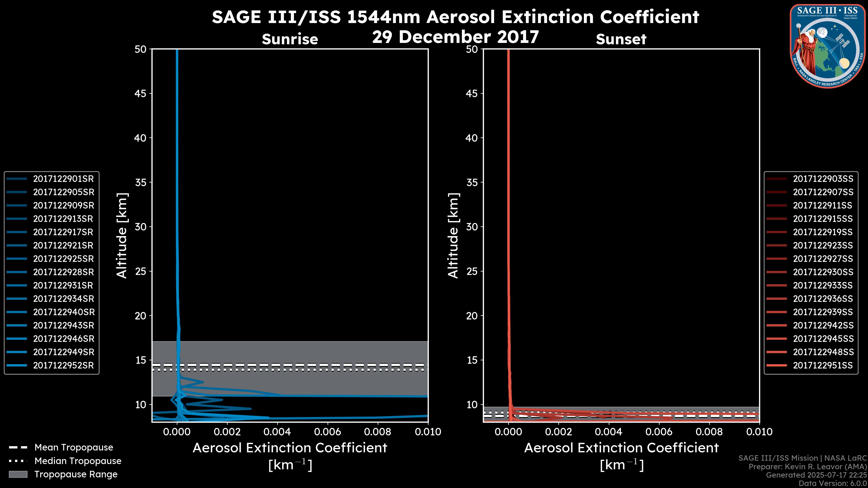The height and width of the screenshot is (488, 868).
Task: Click the Sunrise panel title
Action: [x=290, y=39]
